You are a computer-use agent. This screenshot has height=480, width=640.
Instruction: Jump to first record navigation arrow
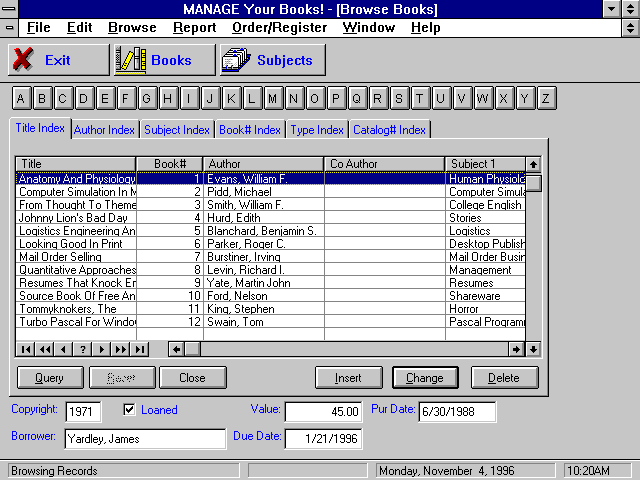point(26,349)
